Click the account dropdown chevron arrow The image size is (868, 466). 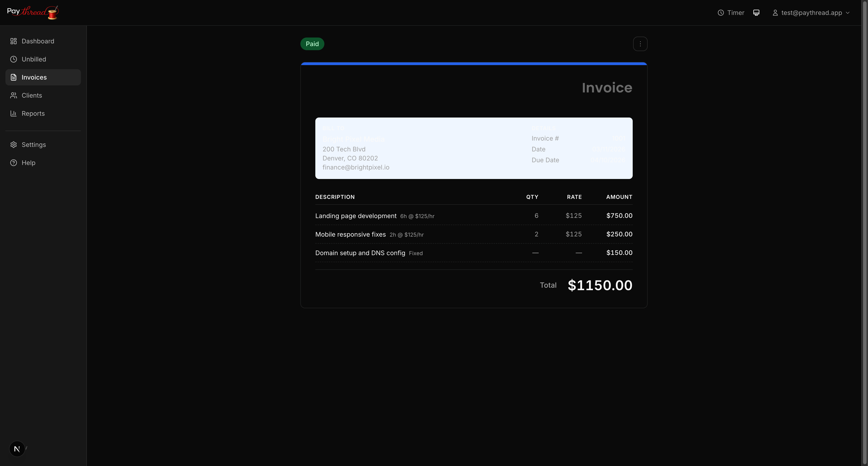point(848,13)
